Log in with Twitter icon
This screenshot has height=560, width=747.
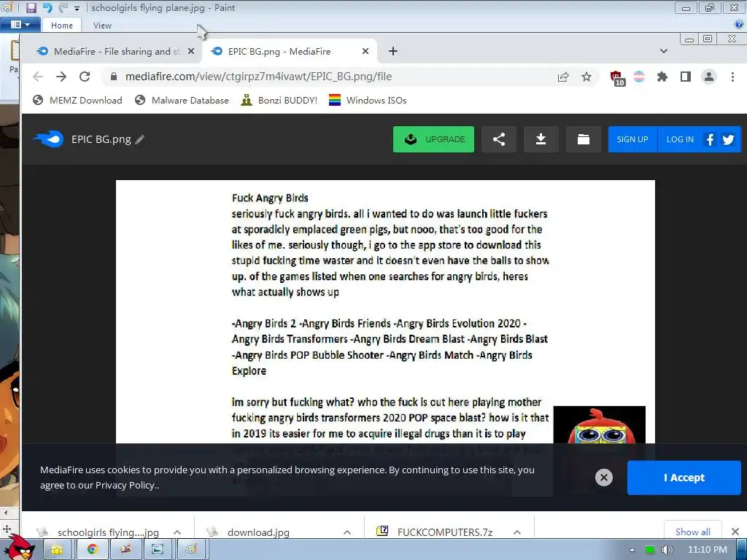click(x=728, y=139)
